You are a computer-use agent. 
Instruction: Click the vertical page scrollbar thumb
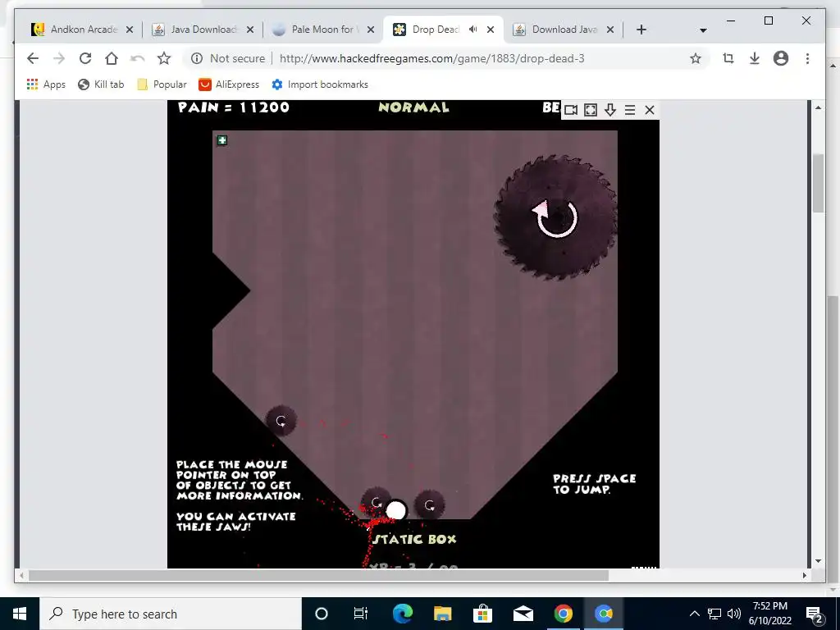click(818, 183)
